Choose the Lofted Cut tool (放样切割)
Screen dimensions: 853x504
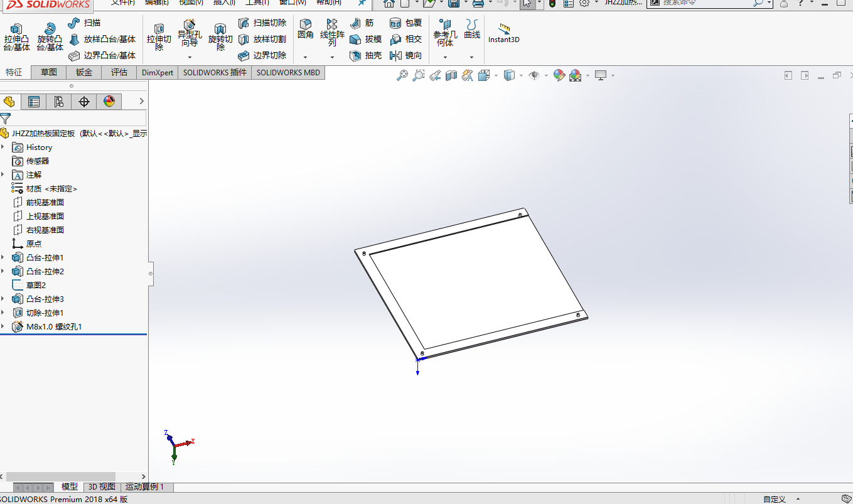tap(262, 39)
